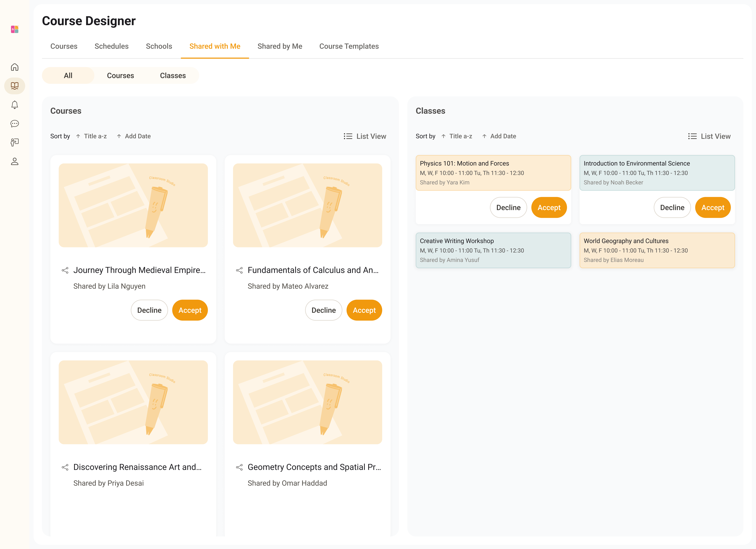Filter by Courses pill
756x549 pixels.
pyautogui.click(x=120, y=76)
